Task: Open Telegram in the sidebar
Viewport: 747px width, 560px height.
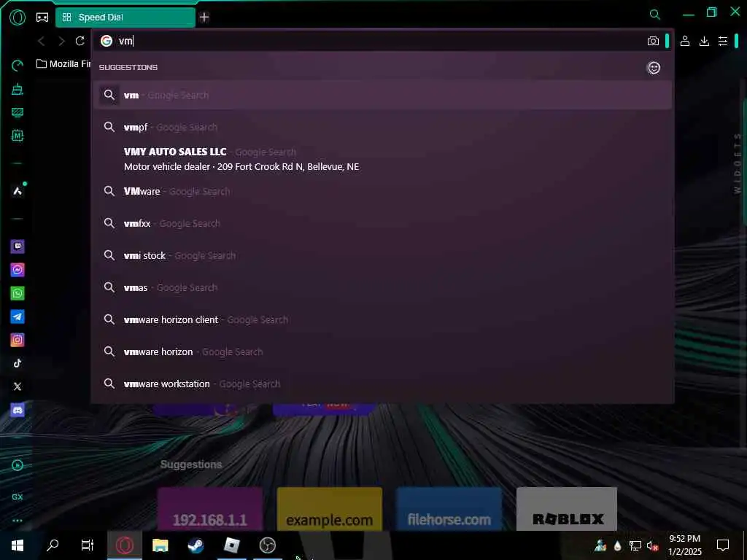Action: 18,316
